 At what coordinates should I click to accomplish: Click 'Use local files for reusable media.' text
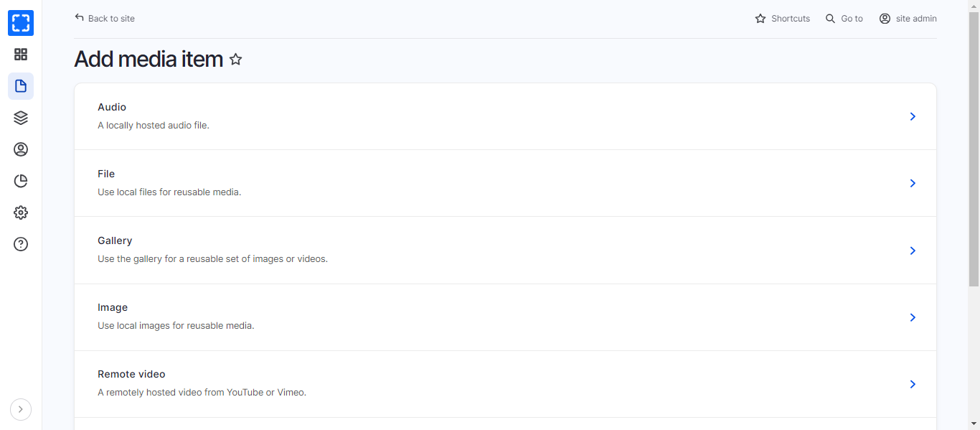pyautogui.click(x=169, y=192)
